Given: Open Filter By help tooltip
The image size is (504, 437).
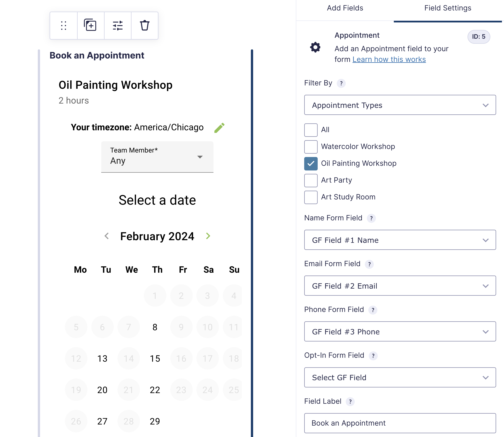Looking at the screenshot, I should [x=341, y=83].
